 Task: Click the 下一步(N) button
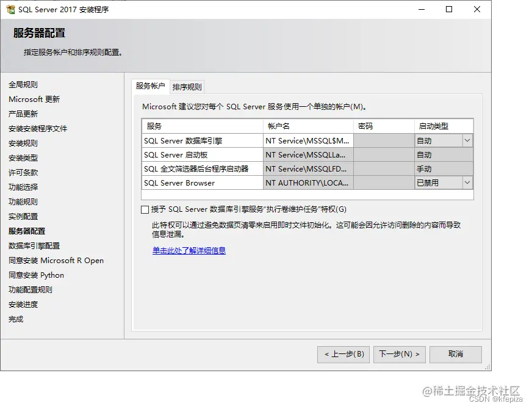[x=399, y=354]
